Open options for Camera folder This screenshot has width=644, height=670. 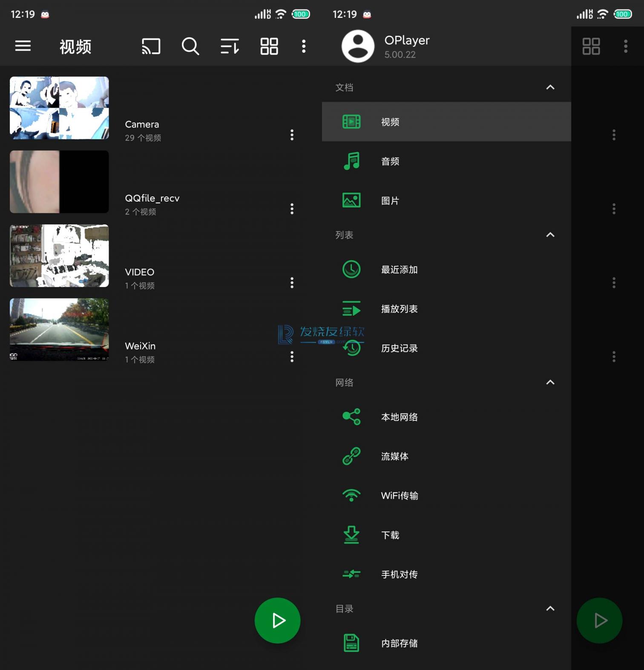pyautogui.click(x=292, y=135)
